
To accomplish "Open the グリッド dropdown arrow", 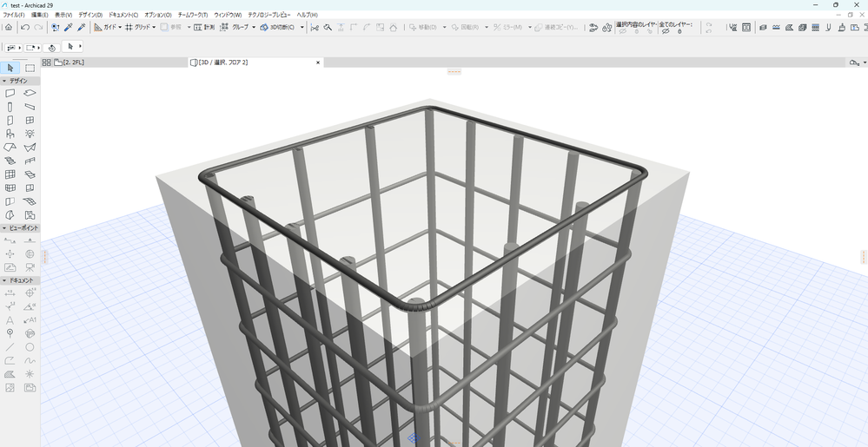I will coord(154,27).
